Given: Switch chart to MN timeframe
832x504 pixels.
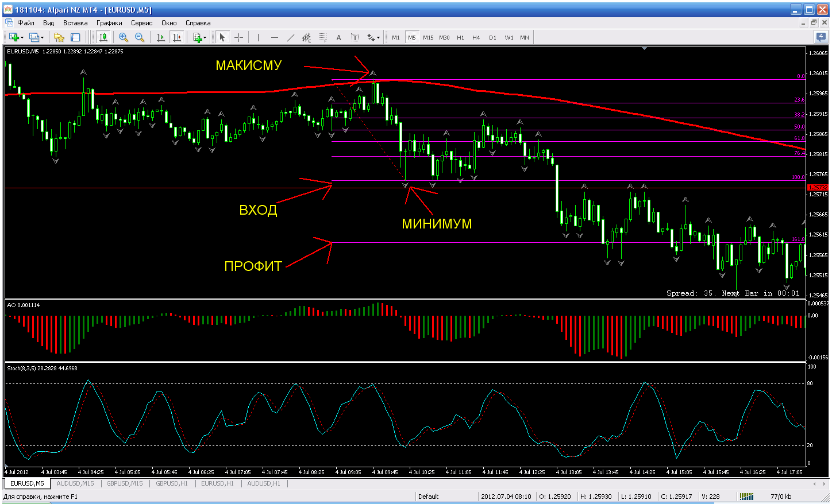Looking at the screenshot, I should pos(525,37).
